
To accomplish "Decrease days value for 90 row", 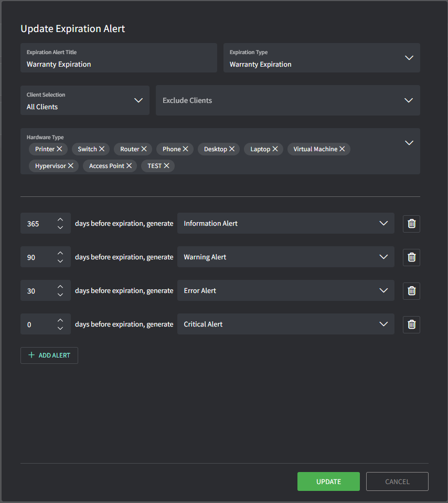I will point(60,261).
